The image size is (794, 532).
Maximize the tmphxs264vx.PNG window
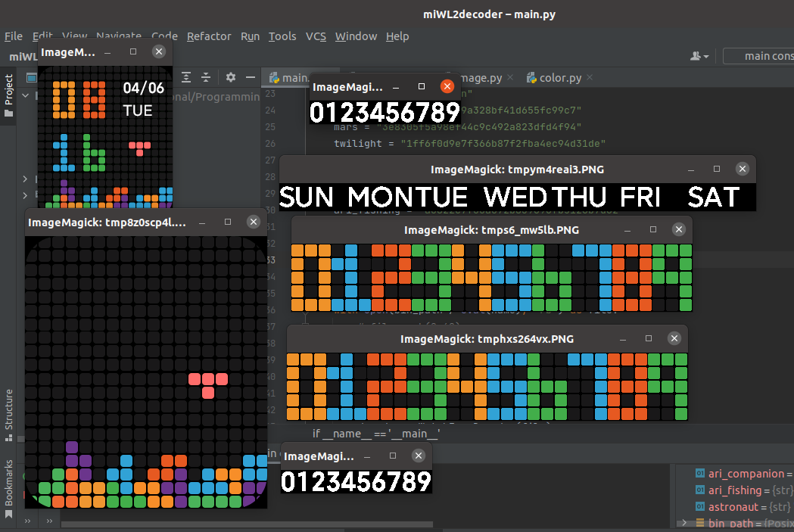coord(648,338)
